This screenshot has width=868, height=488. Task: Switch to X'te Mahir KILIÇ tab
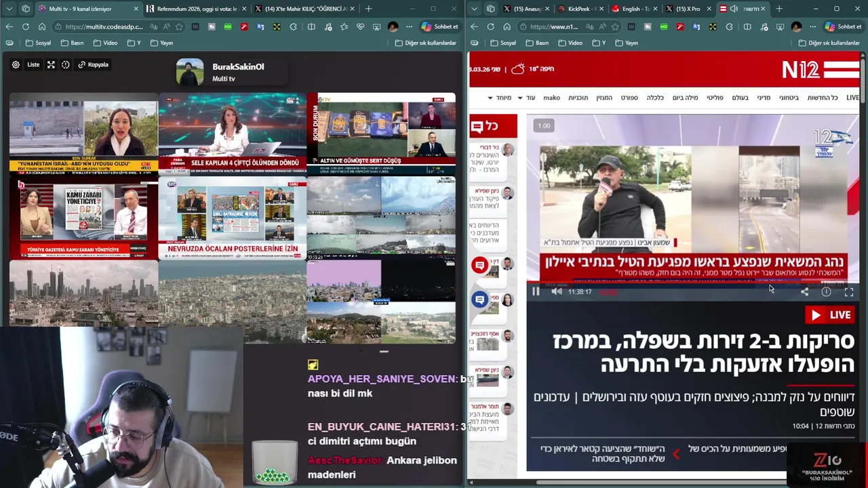pyautogui.click(x=303, y=9)
